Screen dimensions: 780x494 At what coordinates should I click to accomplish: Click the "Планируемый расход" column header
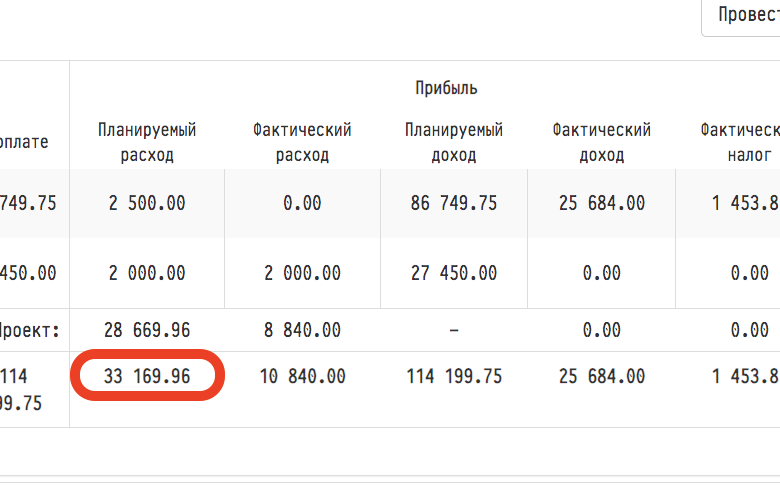(x=147, y=142)
